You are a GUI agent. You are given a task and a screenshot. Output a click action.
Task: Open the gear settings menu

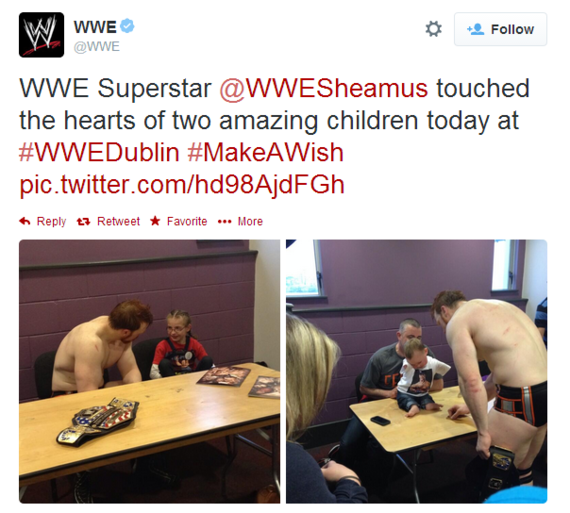pyautogui.click(x=433, y=29)
